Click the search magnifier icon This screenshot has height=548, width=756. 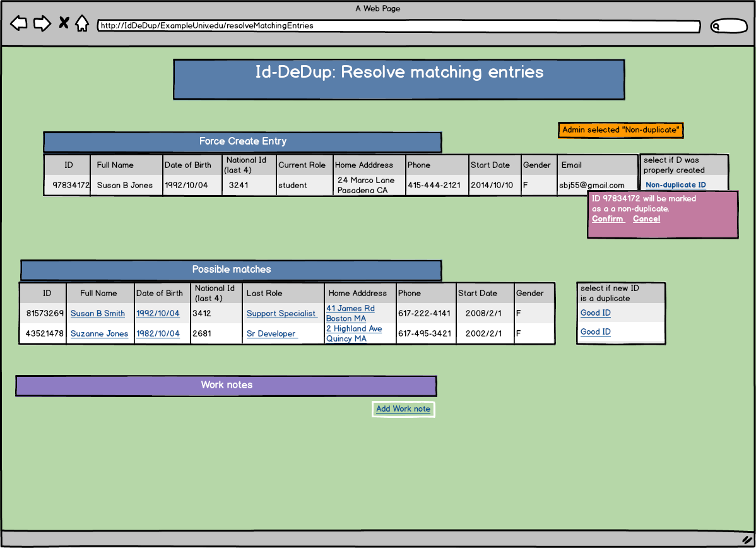(715, 26)
